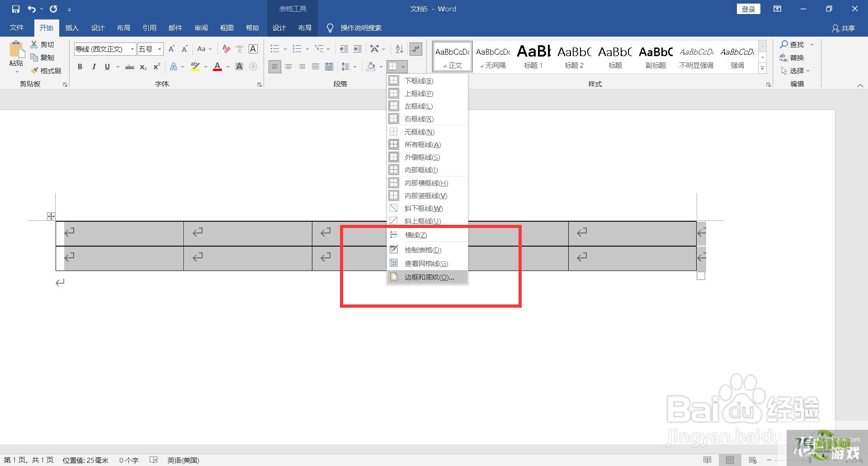Click the table move handle
This screenshot has height=466, width=868.
click(51, 216)
